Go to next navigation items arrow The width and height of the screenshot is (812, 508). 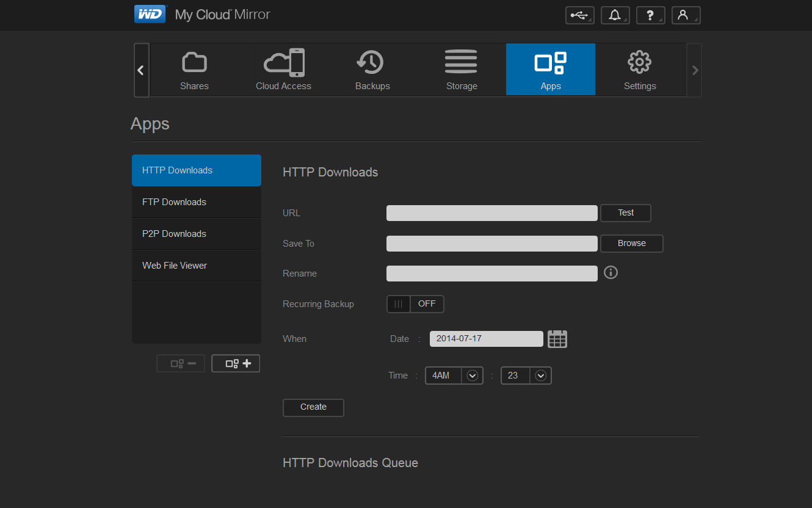pos(694,70)
